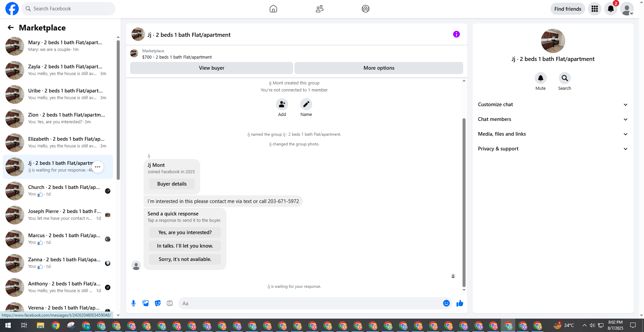The image size is (644, 332).
Task: Go back using the Marketplace arrow
Action: [x=11, y=27]
